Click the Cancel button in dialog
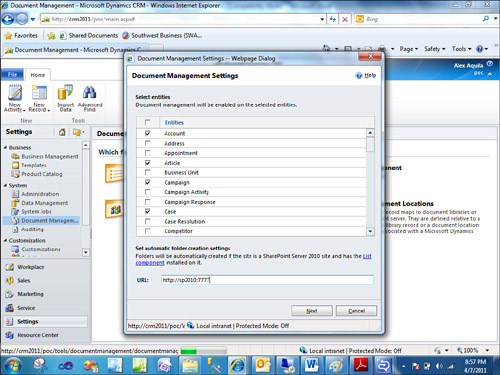The image size is (500, 375). (356, 311)
